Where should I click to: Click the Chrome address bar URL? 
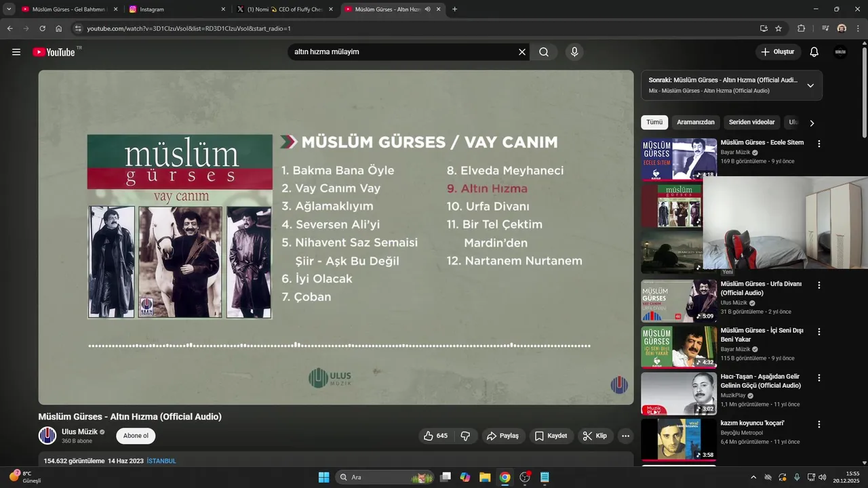pyautogui.click(x=189, y=28)
